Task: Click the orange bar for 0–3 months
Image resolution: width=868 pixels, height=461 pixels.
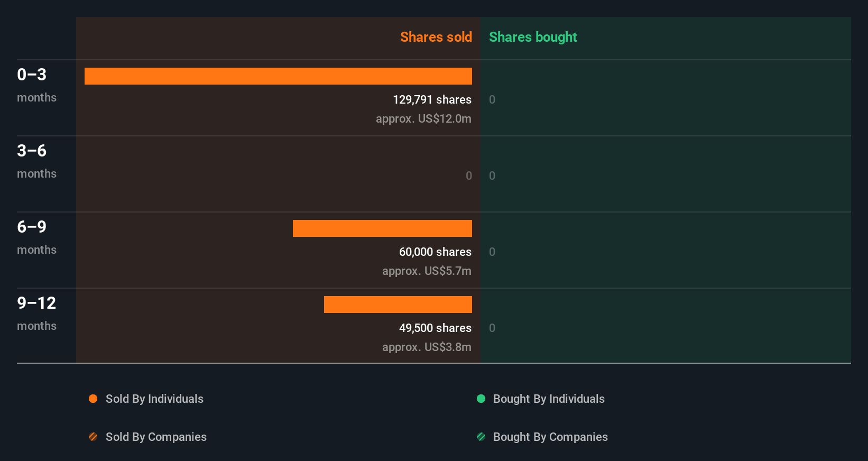Action: coord(278,76)
